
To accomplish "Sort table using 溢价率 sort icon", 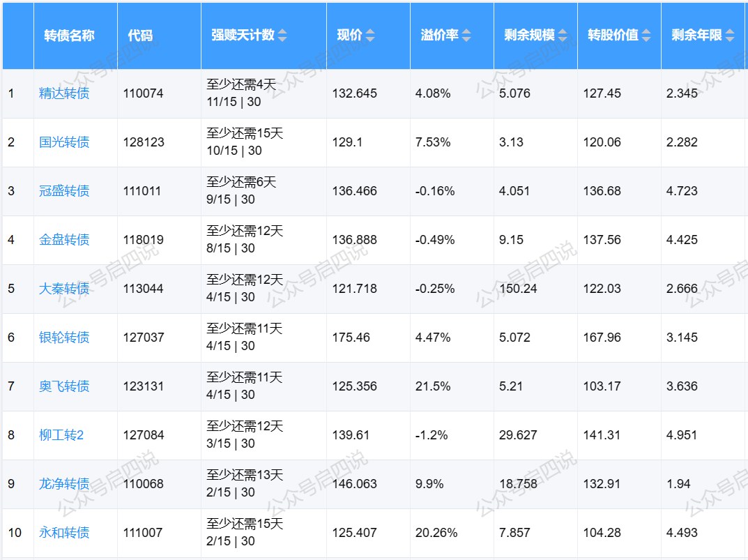I will click(x=466, y=36).
